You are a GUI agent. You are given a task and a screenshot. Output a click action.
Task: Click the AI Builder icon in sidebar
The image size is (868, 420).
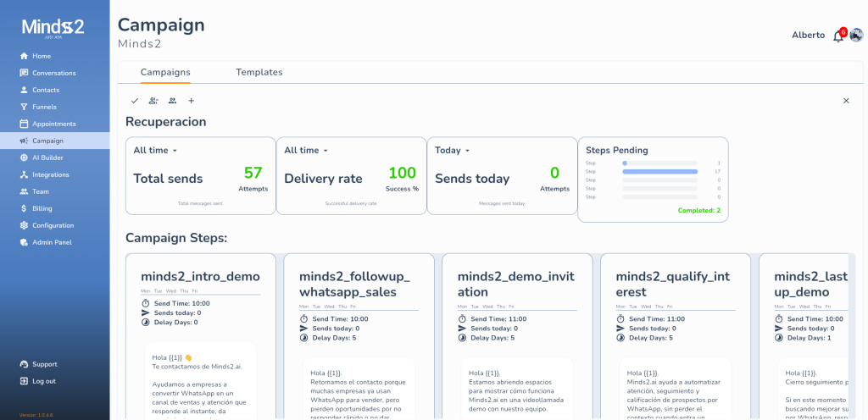tap(25, 157)
